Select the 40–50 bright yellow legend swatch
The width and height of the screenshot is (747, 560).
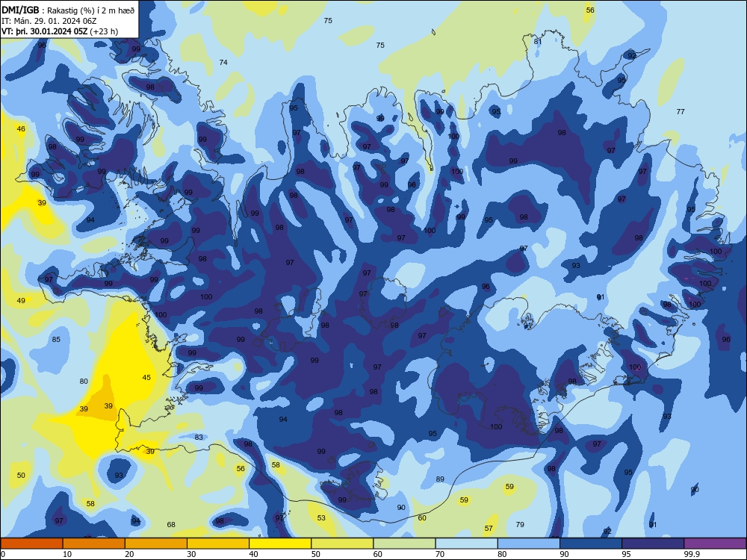tap(280, 544)
